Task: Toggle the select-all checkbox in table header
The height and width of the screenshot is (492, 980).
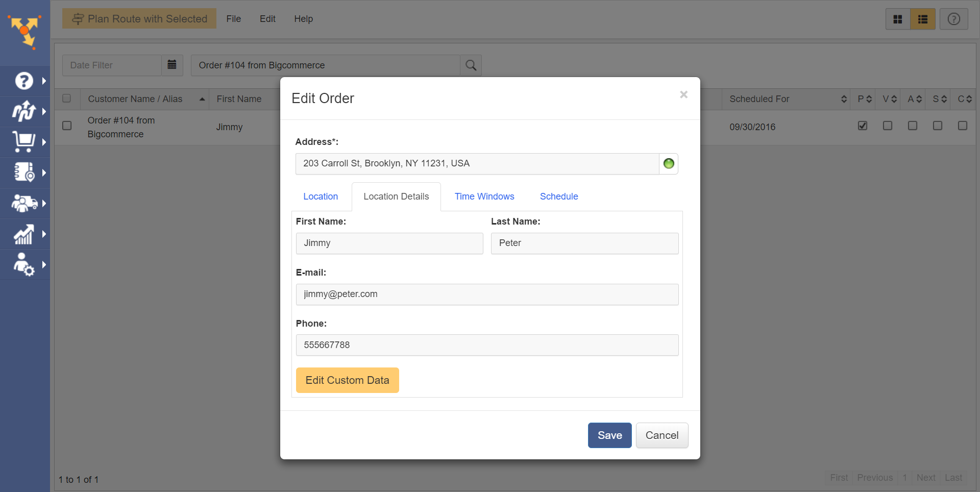Action: [x=67, y=99]
